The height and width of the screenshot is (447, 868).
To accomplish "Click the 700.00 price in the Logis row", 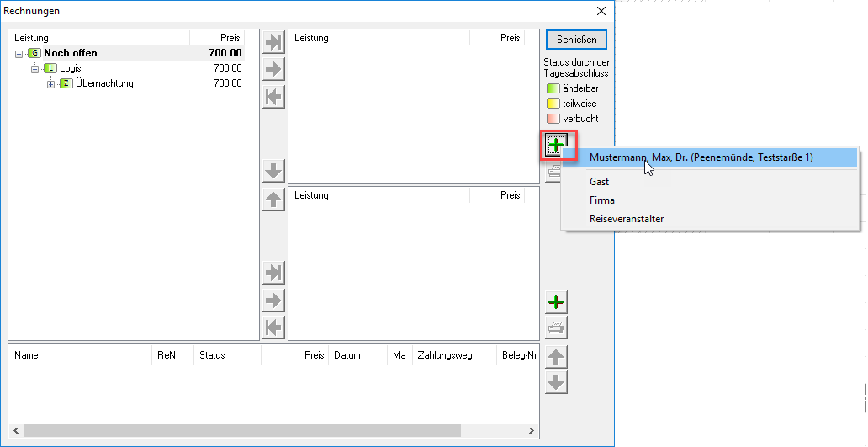I will coord(228,68).
